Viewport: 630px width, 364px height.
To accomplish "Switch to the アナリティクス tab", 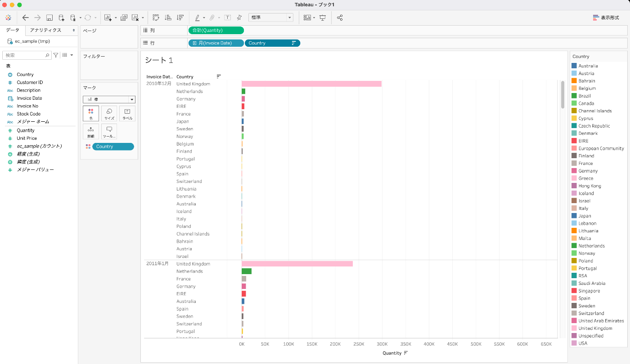I will tap(45, 30).
